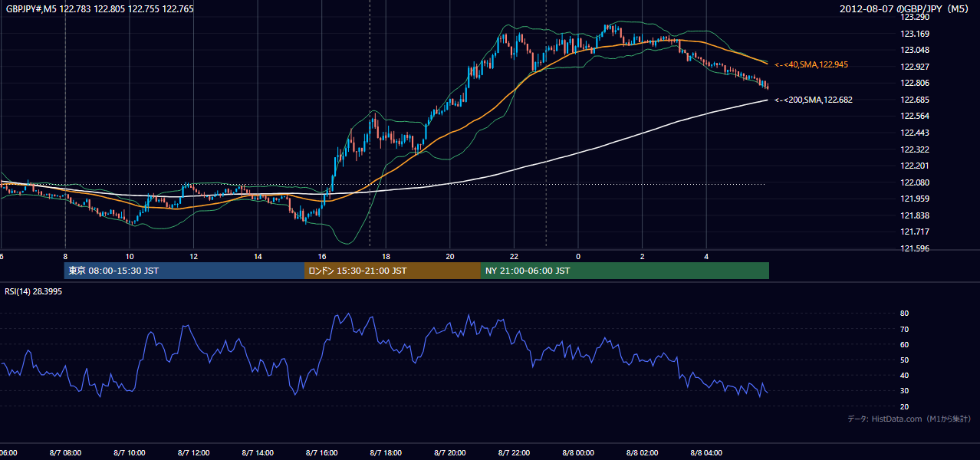Click price axis value 121.838

915,215
